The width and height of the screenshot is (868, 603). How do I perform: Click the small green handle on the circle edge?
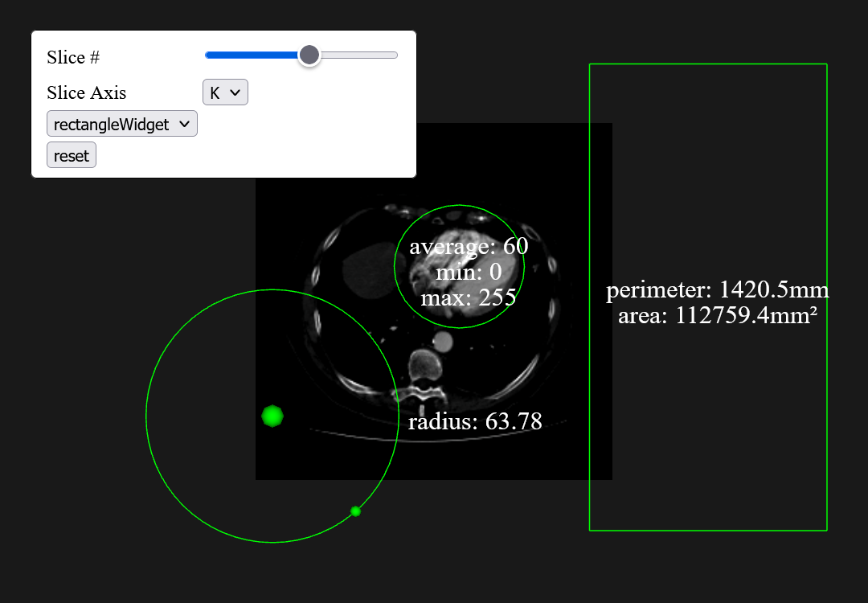(x=354, y=511)
